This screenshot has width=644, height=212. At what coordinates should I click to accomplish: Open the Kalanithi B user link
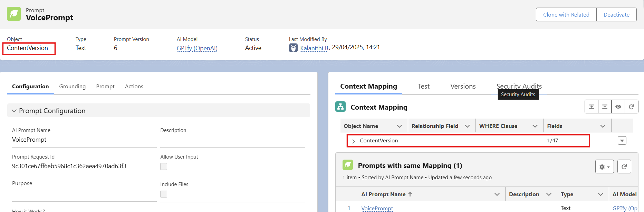[x=314, y=48]
